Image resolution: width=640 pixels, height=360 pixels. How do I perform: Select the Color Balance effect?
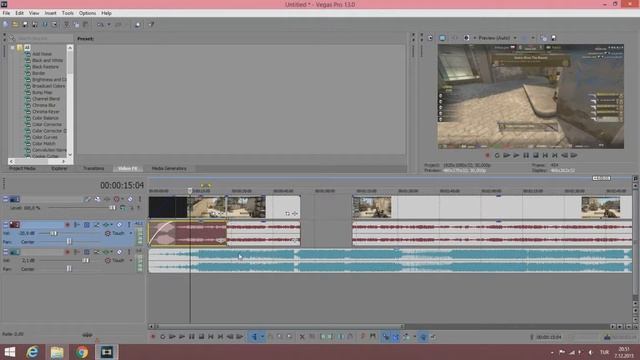click(x=45, y=118)
